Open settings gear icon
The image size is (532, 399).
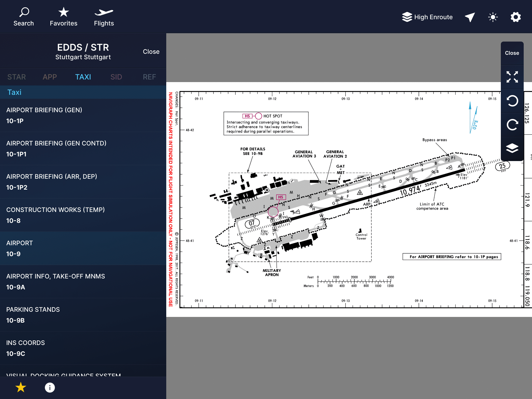[516, 17]
